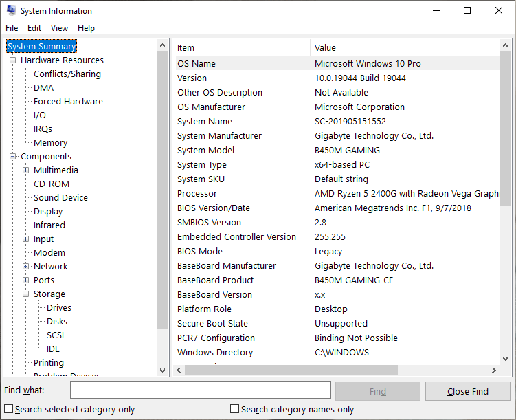Collapse the Storage node
This screenshot has width=516, height=420.
click(25, 294)
